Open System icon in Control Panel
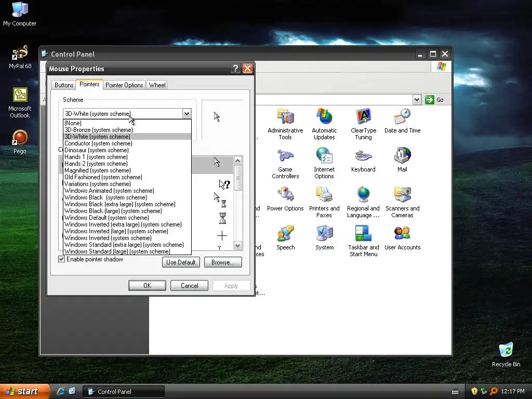The height and width of the screenshot is (399, 532). point(324,238)
